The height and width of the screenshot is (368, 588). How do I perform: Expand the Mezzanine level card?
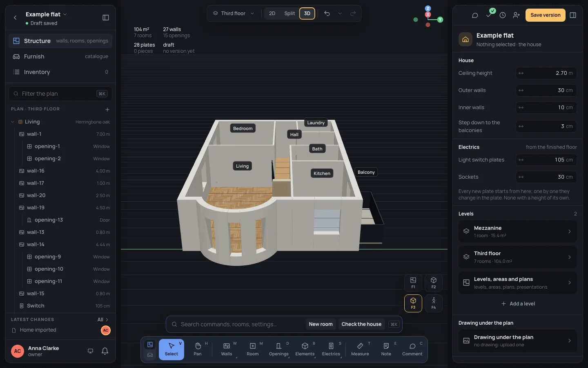(x=518, y=231)
